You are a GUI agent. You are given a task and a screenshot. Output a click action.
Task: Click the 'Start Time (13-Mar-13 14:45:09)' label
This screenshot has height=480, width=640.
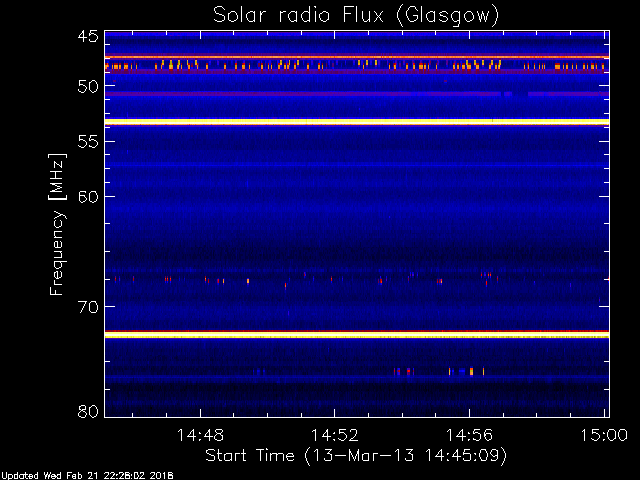(356, 456)
